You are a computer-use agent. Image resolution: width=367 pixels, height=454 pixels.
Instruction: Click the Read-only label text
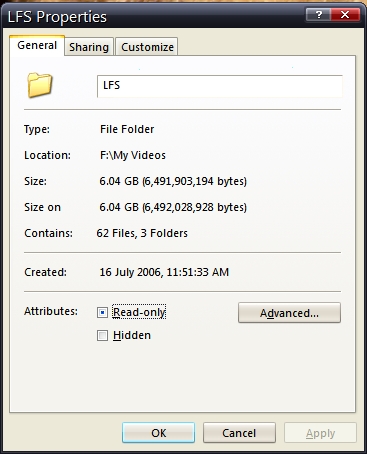tap(139, 312)
